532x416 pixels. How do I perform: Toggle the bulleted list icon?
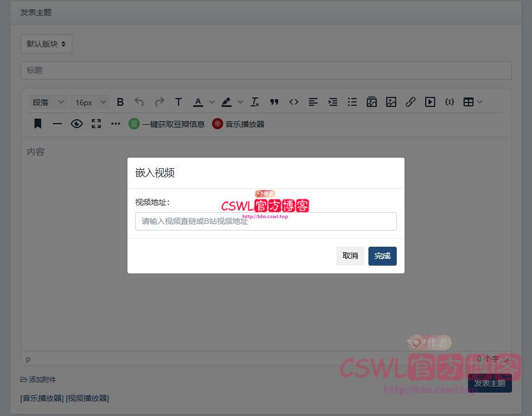[352, 102]
